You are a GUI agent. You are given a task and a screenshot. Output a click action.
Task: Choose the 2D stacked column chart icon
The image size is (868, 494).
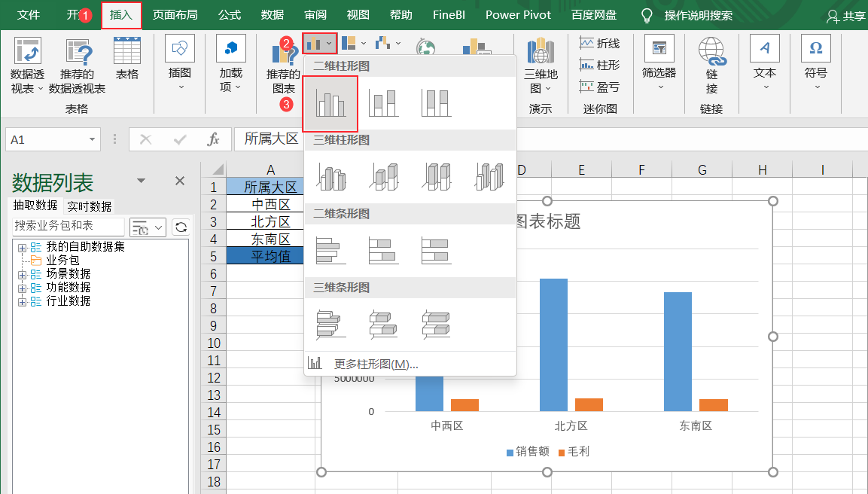tap(383, 104)
